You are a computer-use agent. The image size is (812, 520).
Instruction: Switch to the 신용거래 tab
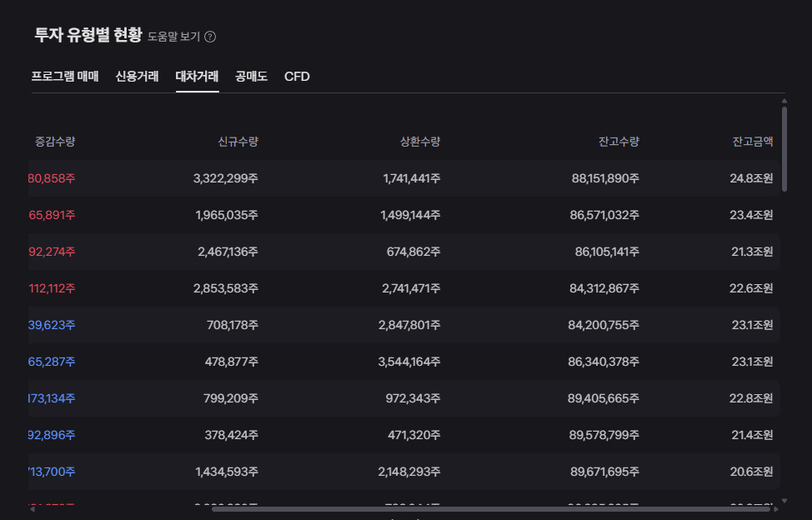[138, 77]
